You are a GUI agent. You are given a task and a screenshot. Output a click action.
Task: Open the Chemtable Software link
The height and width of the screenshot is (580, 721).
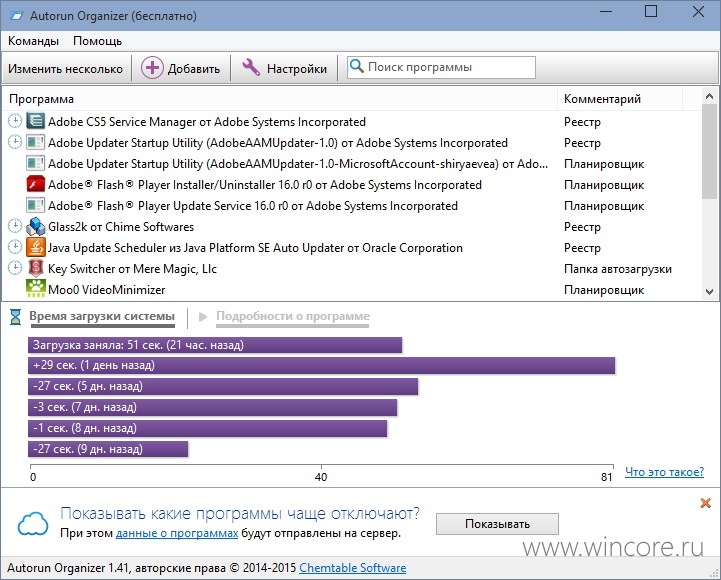[x=353, y=568]
